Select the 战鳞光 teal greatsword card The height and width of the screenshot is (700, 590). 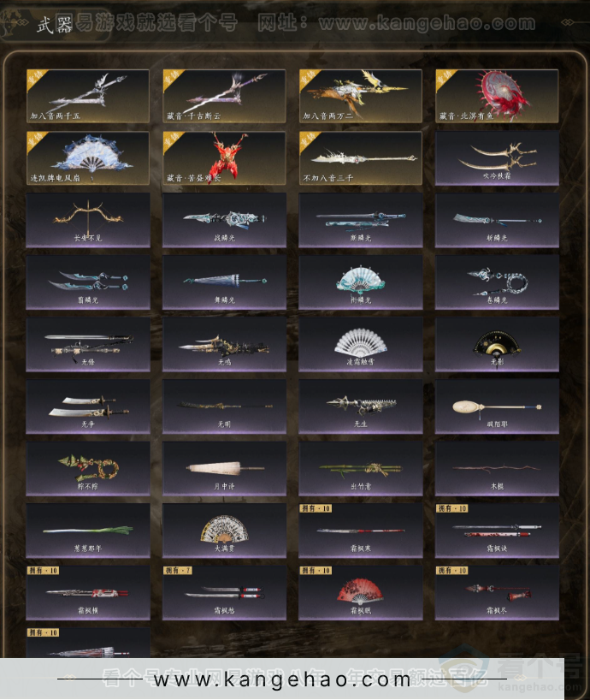tap(224, 220)
